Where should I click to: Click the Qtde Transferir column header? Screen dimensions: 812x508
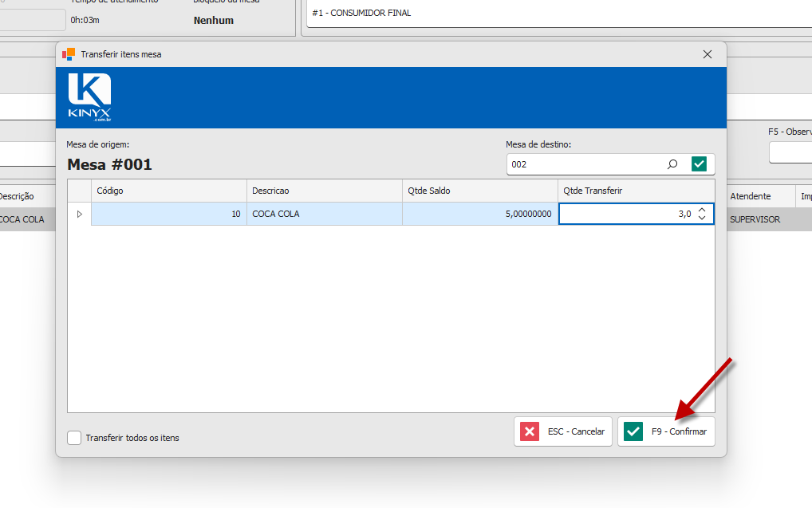pyautogui.click(x=637, y=191)
